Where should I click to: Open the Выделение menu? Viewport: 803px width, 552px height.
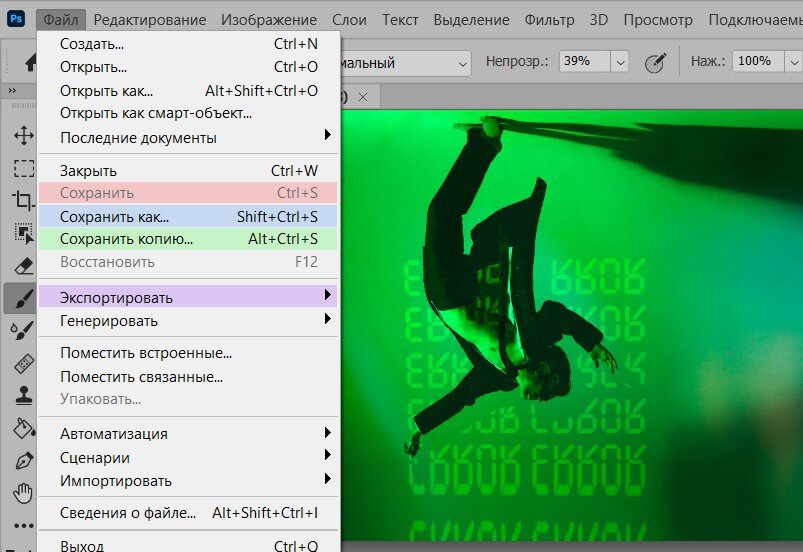click(x=472, y=20)
